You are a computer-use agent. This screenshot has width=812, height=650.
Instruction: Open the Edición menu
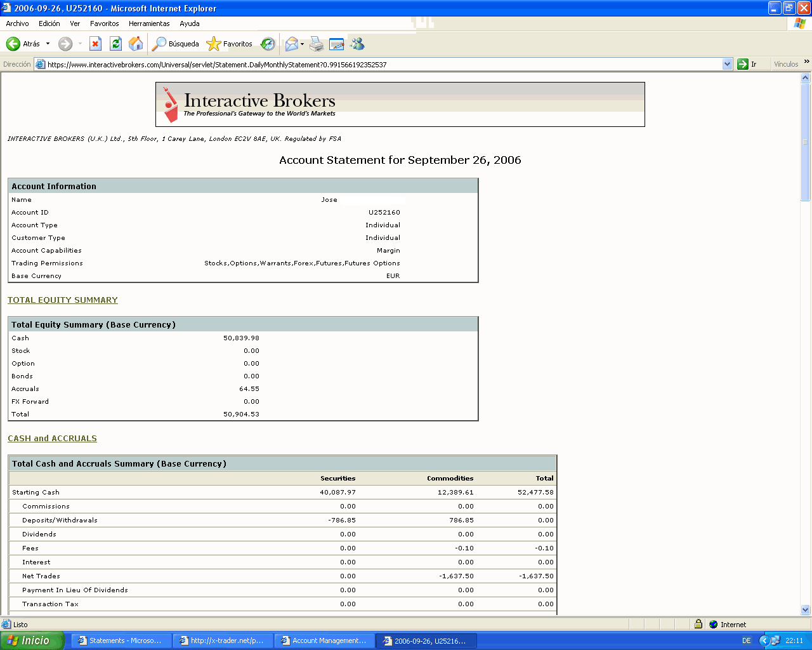(x=49, y=23)
